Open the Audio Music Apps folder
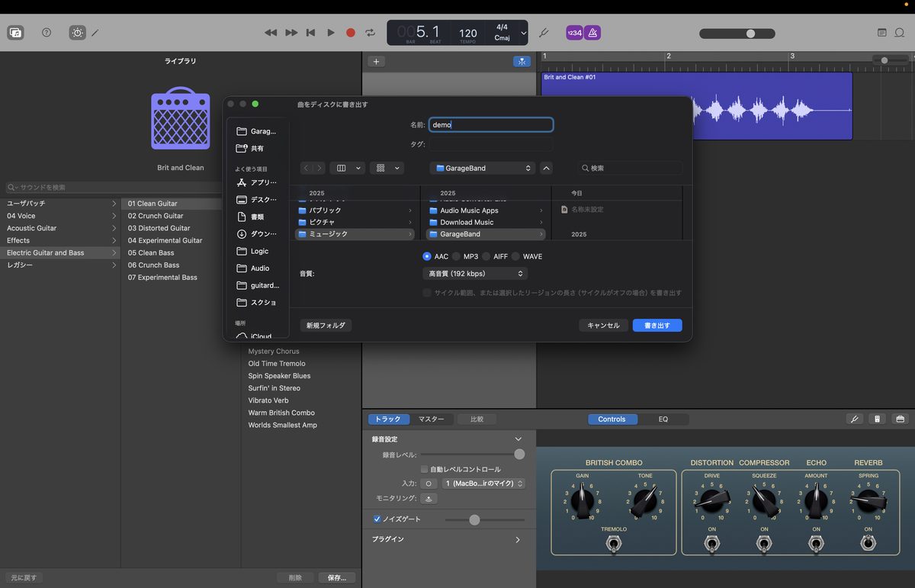This screenshot has height=588, width=915. click(486, 210)
